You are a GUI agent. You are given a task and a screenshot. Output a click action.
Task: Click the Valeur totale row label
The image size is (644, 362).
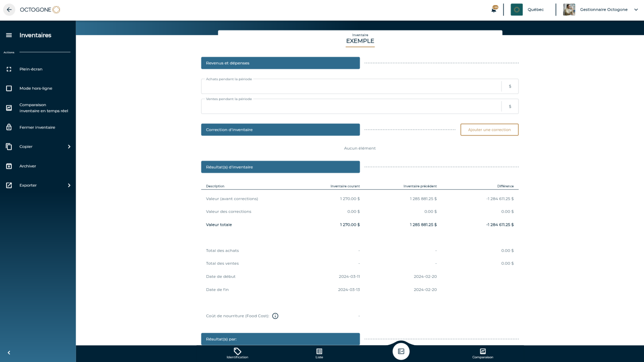click(x=219, y=225)
